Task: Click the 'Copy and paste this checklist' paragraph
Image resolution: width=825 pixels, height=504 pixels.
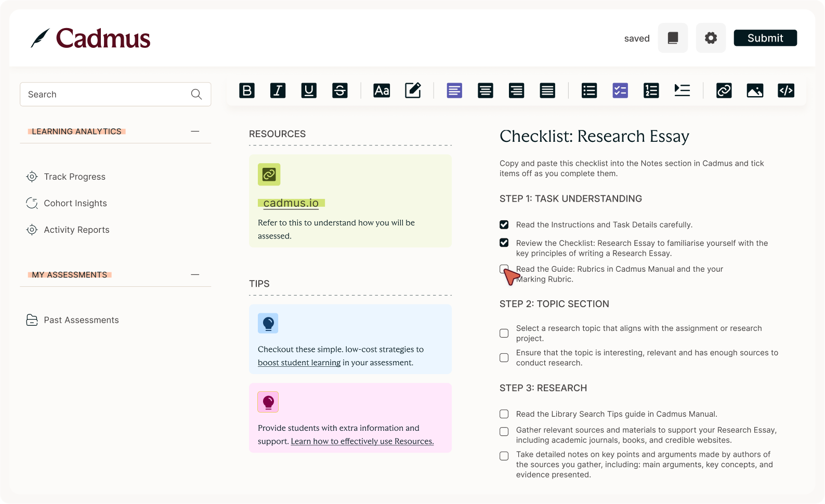Action: pos(632,168)
